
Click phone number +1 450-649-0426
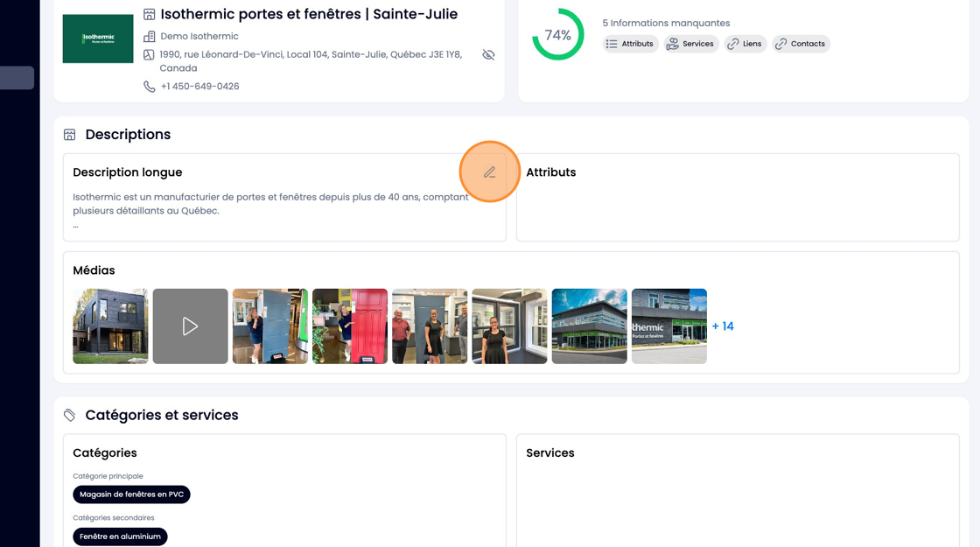click(200, 87)
